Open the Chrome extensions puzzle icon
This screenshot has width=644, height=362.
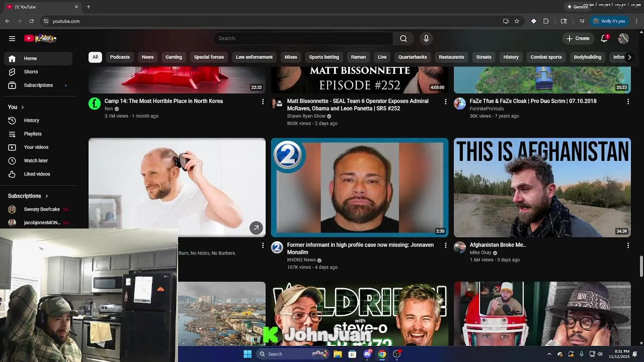pyautogui.click(x=546, y=21)
